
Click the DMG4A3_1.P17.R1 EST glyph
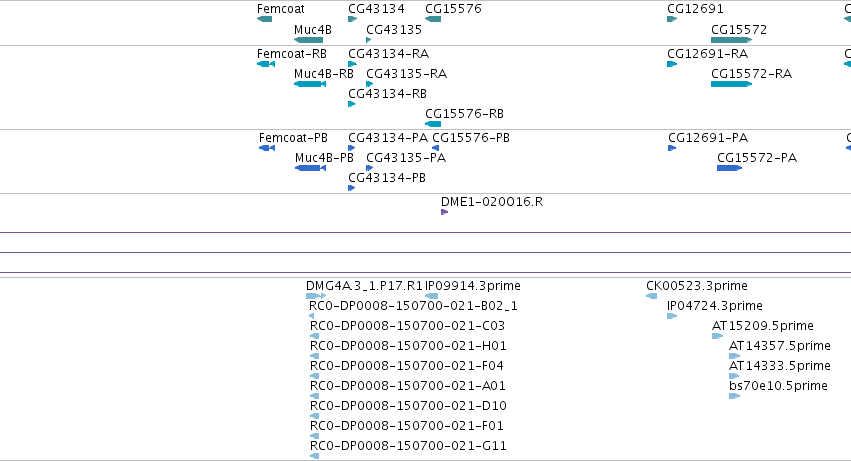316,296
